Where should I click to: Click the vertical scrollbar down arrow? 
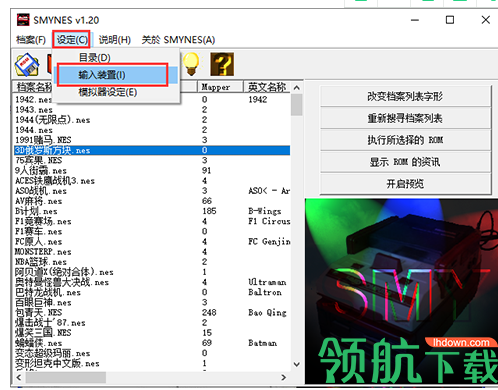pyautogui.click(x=297, y=365)
